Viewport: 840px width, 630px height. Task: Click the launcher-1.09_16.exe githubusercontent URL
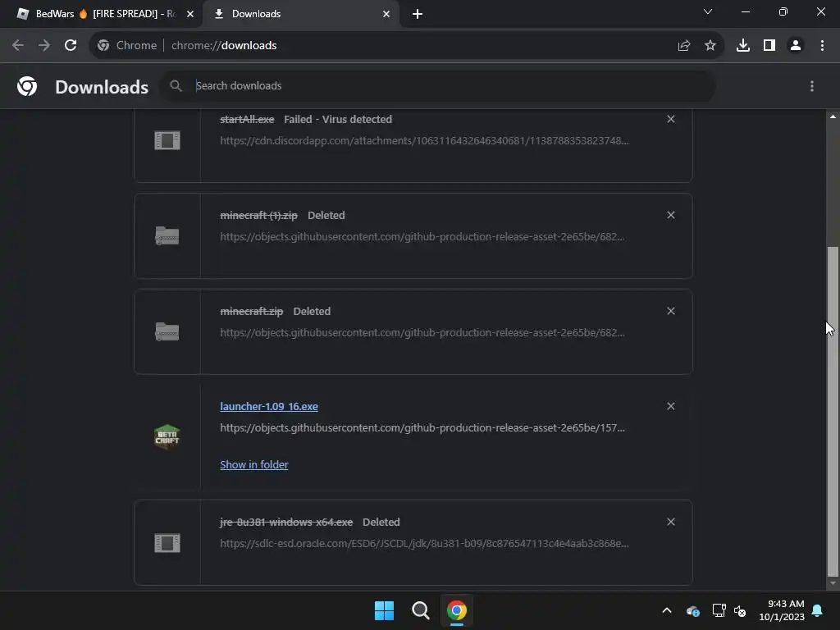point(422,428)
